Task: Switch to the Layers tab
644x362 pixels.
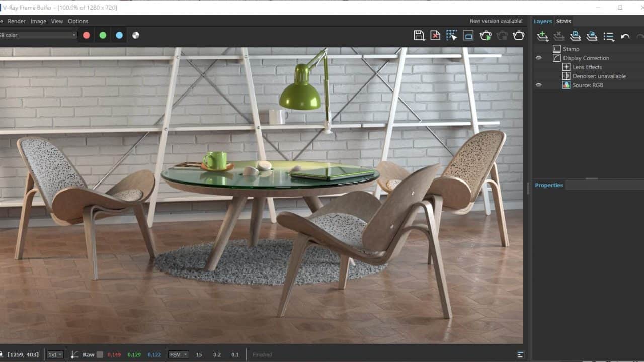Action: click(x=543, y=21)
